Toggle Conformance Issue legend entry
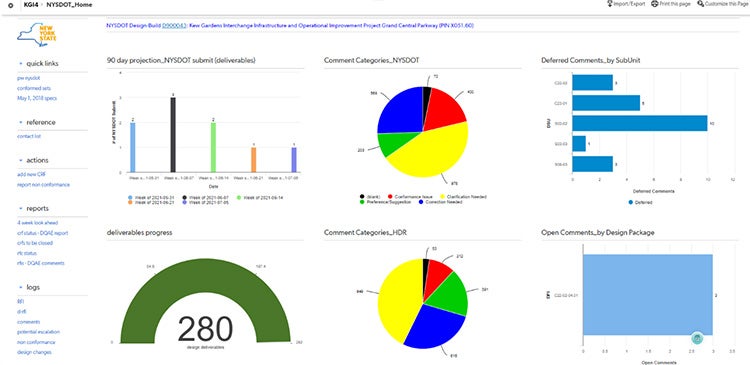Screen dimensions: 750x365 [x=410, y=197]
